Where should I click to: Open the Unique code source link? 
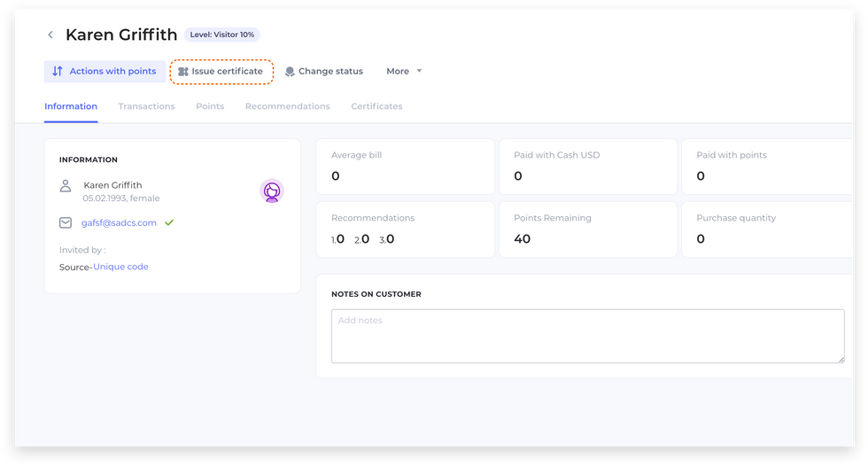(x=120, y=267)
